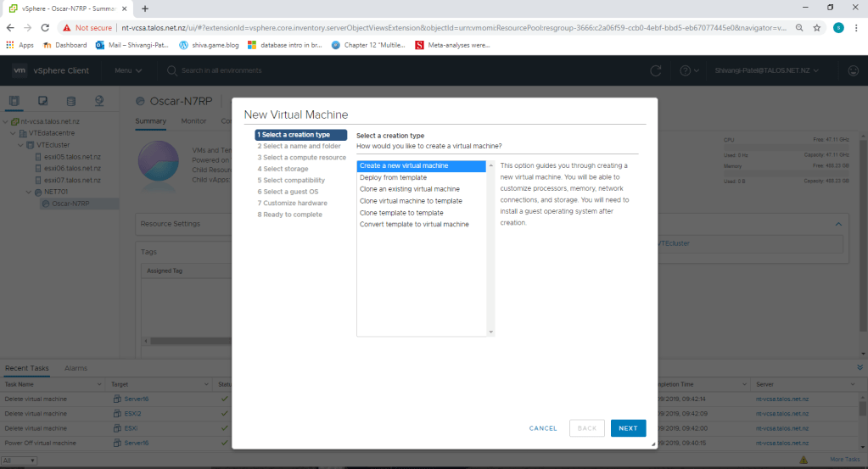This screenshot has width=868, height=469.
Task: Select Clone an existing virtual machine
Action: point(409,189)
